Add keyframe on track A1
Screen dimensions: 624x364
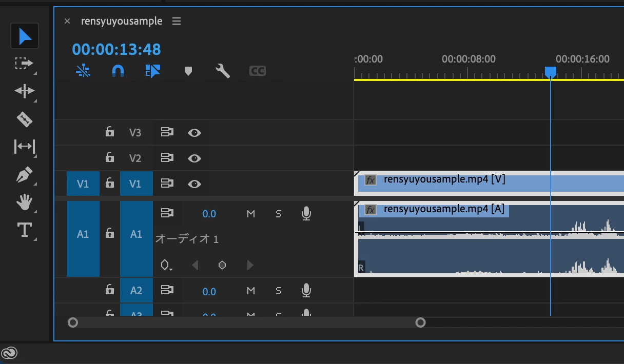tap(222, 265)
